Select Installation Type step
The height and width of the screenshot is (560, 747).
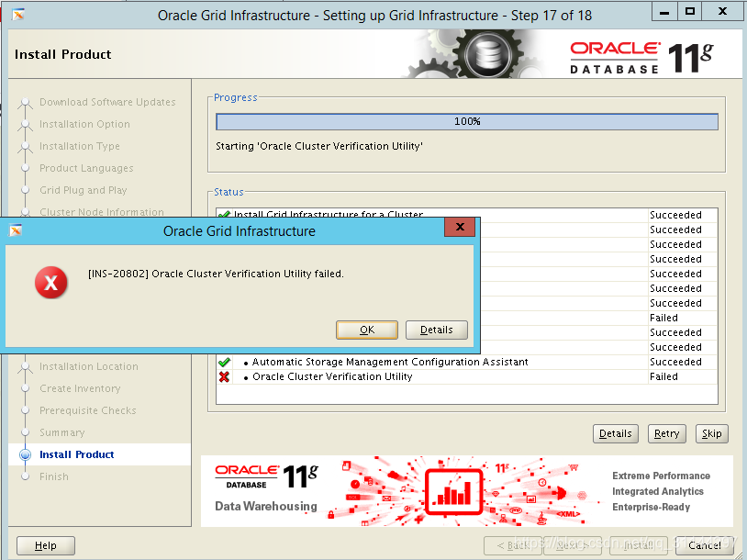click(x=80, y=146)
